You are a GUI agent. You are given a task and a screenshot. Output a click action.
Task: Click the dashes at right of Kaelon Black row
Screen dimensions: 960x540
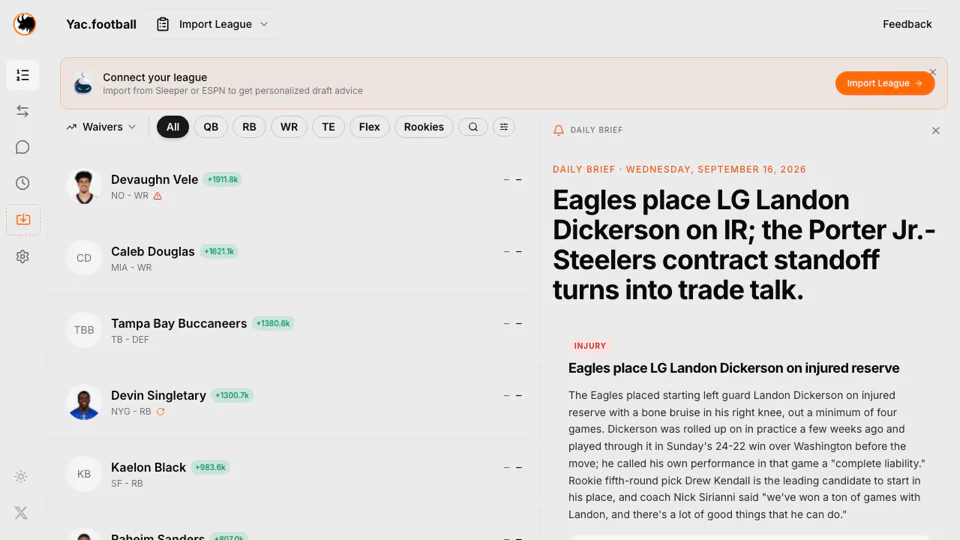pos(512,467)
